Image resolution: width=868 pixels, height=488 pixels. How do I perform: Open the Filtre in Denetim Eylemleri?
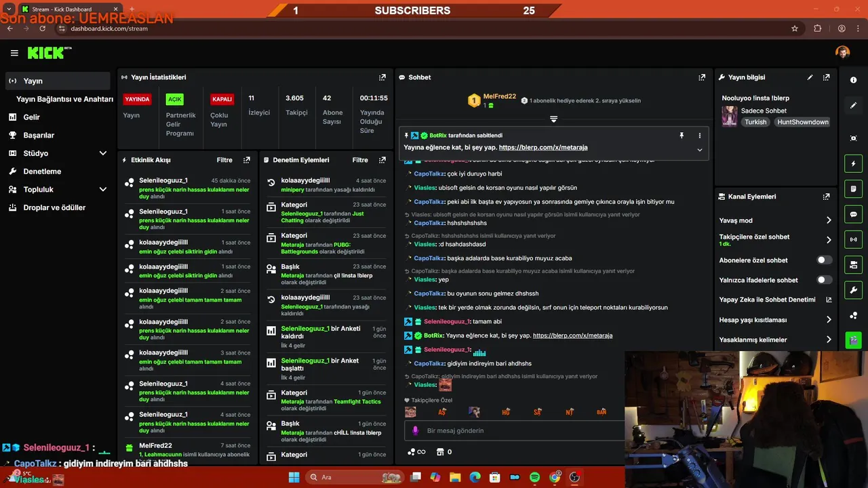click(x=360, y=160)
